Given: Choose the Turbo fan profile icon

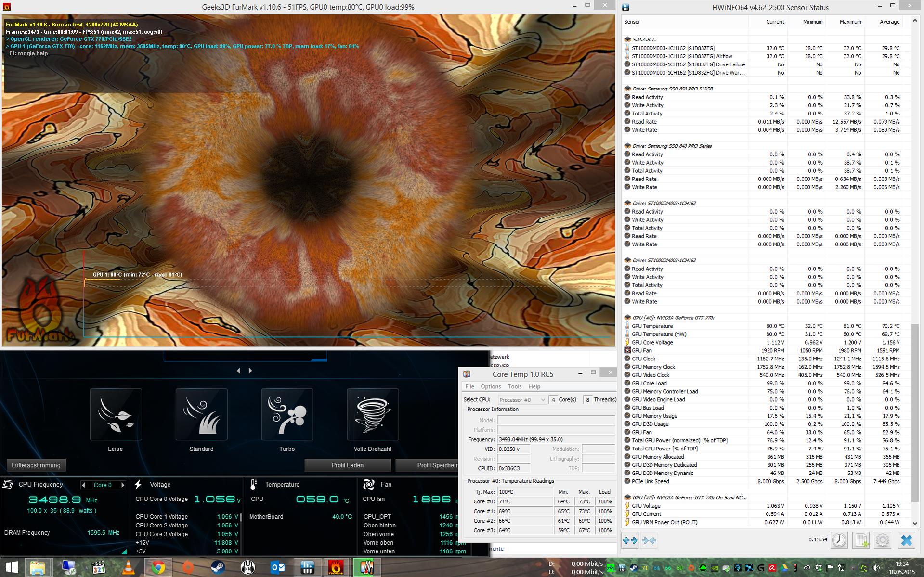Looking at the screenshot, I should point(287,414).
